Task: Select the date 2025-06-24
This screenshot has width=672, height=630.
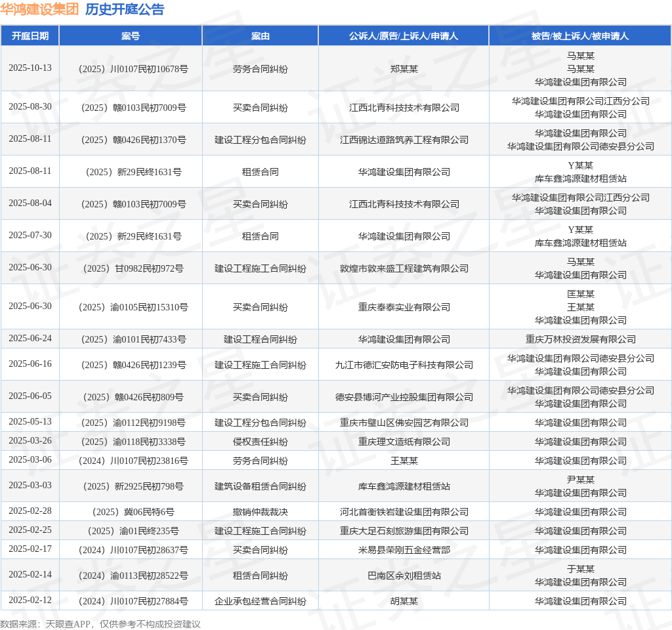Action: pos(30,339)
